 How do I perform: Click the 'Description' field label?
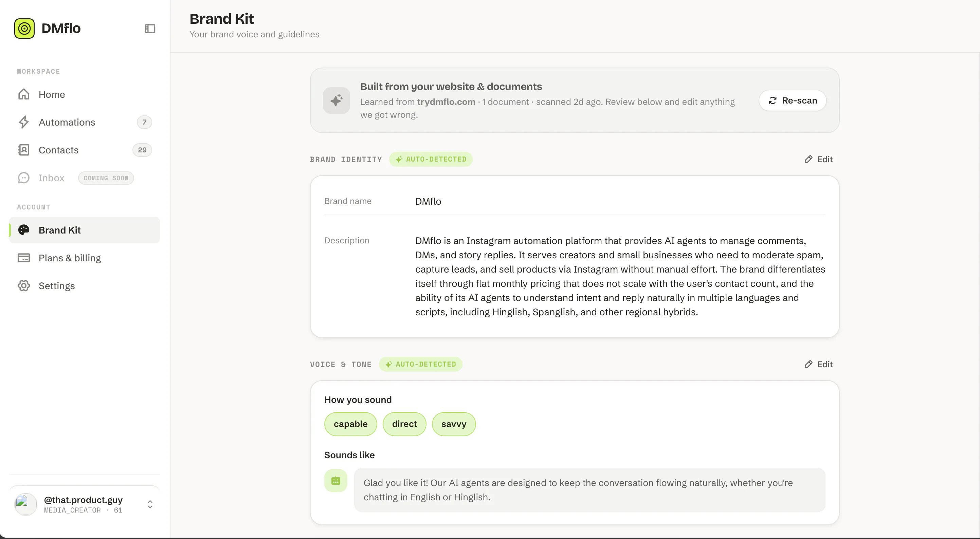click(x=347, y=240)
